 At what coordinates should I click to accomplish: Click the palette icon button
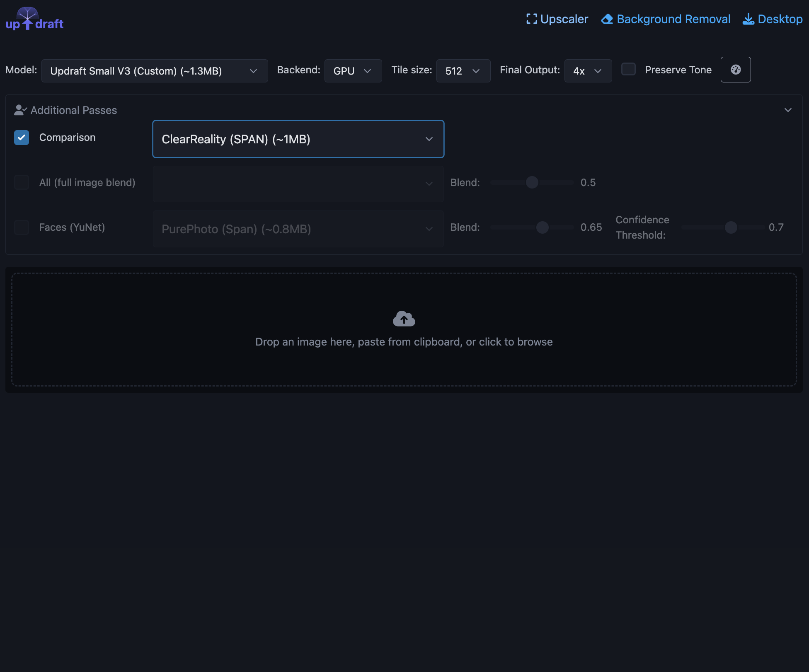click(736, 70)
